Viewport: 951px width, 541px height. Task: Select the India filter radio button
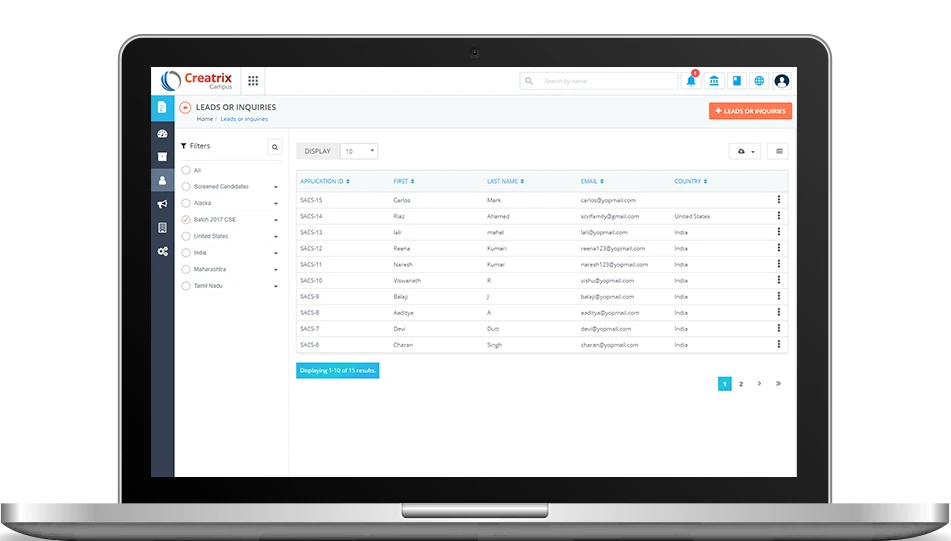(x=186, y=253)
